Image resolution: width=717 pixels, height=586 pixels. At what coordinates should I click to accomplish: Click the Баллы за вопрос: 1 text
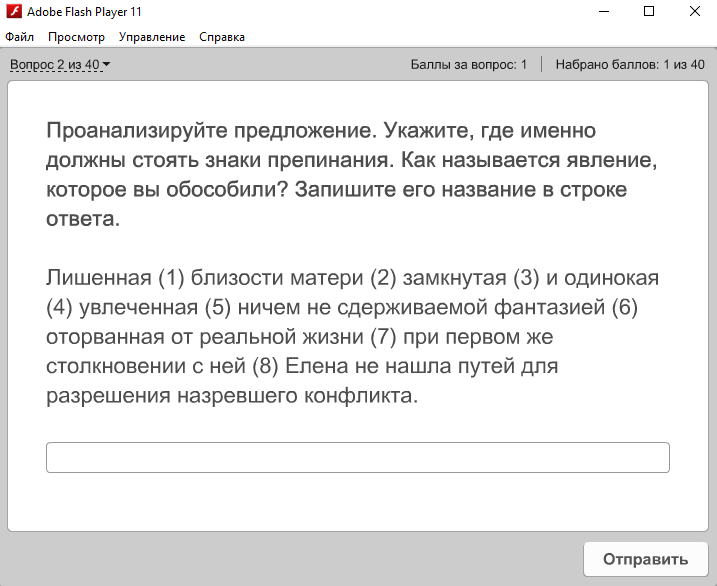point(469,64)
